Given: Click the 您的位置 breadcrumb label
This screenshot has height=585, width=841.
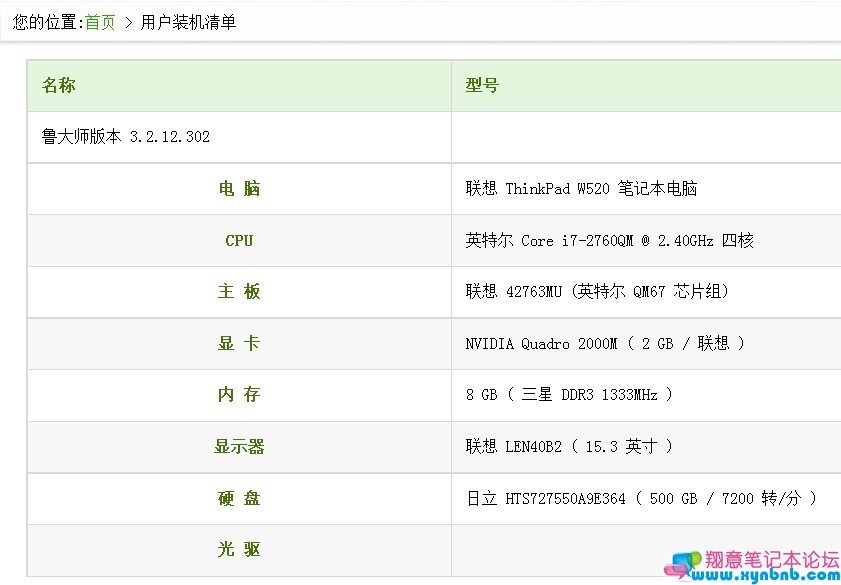Looking at the screenshot, I should click(45, 23).
